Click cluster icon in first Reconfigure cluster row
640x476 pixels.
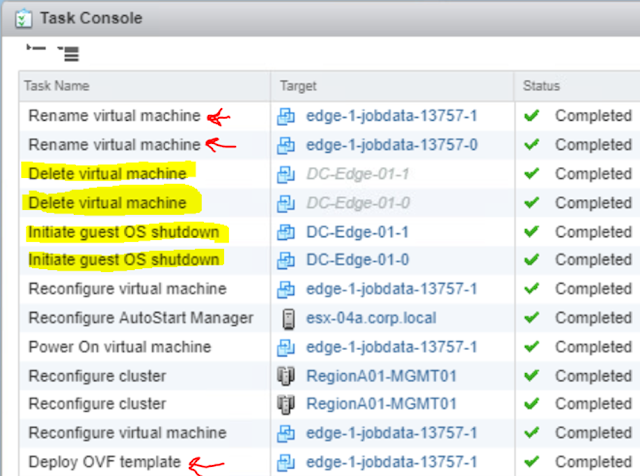[286, 376]
